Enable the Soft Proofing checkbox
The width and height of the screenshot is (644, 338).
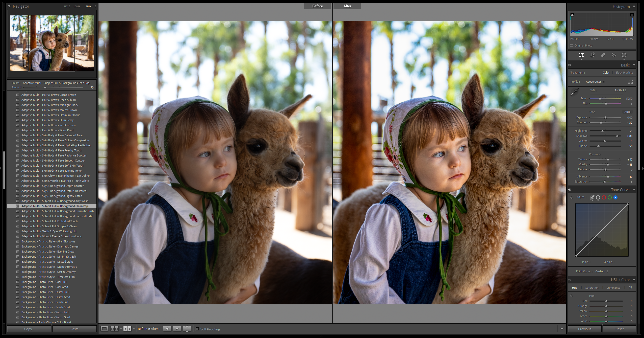[197, 329]
